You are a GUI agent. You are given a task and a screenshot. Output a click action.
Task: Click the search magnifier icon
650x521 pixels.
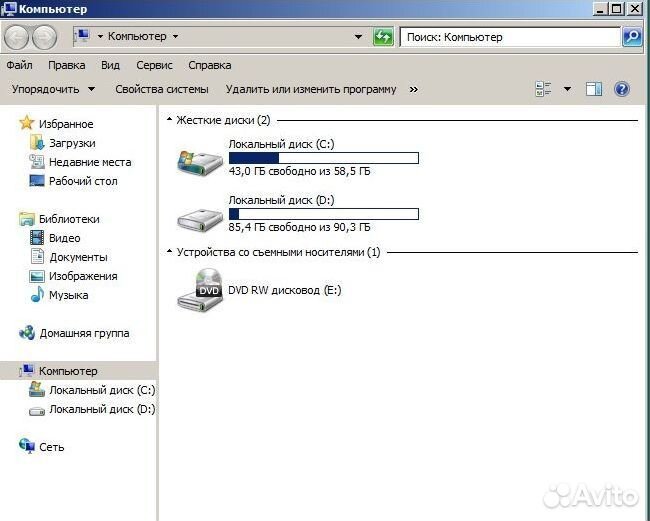coord(631,37)
